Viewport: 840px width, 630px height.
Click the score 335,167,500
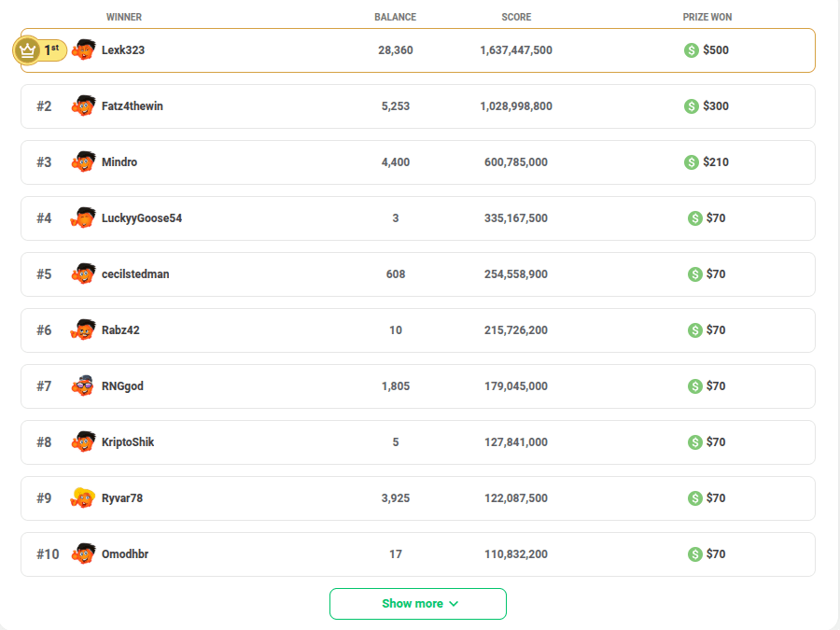pos(516,218)
